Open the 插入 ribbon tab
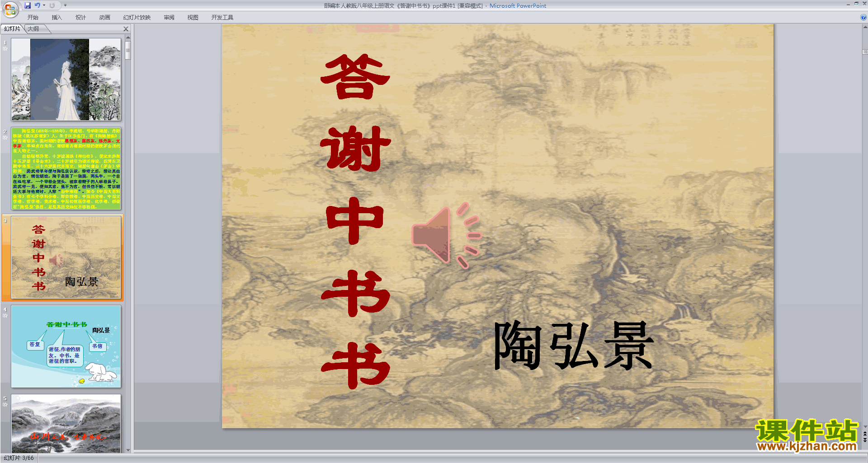Image resolution: width=868 pixels, height=463 pixels. [57, 18]
